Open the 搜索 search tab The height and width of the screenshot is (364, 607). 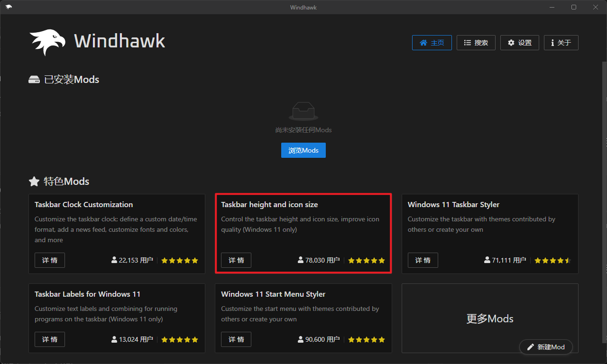coord(476,43)
